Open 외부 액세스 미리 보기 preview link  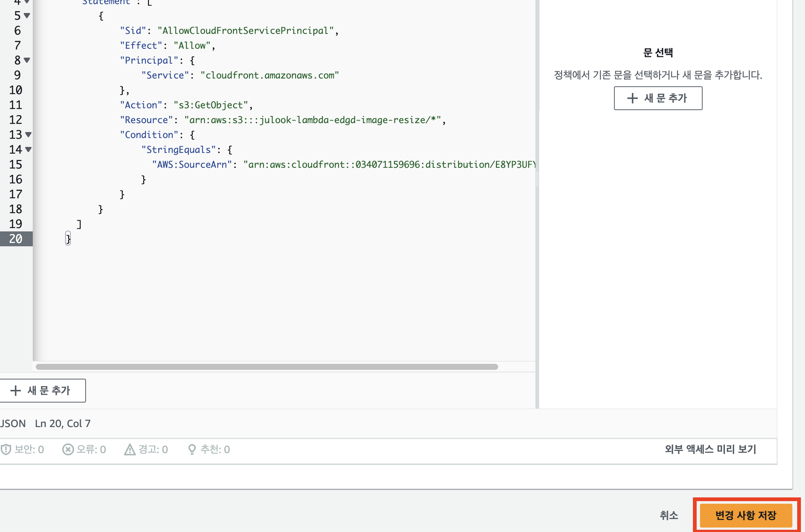click(710, 449)
